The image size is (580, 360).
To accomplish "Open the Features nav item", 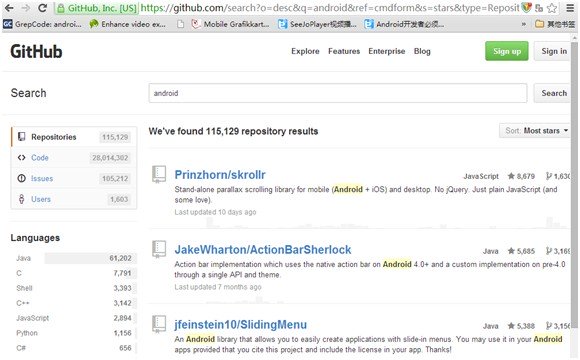I will [x=344, y=51].
